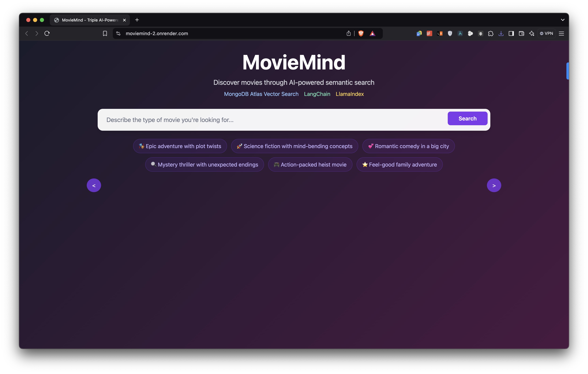Click the Brave Shields lion icon
The height and width of the screenshot is (374, 588).
point(361,33)
